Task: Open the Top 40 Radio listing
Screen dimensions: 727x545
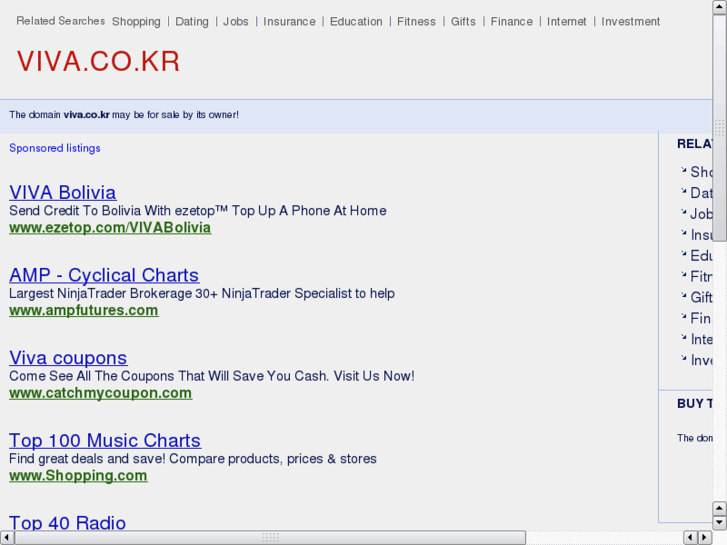Action: 67,522
